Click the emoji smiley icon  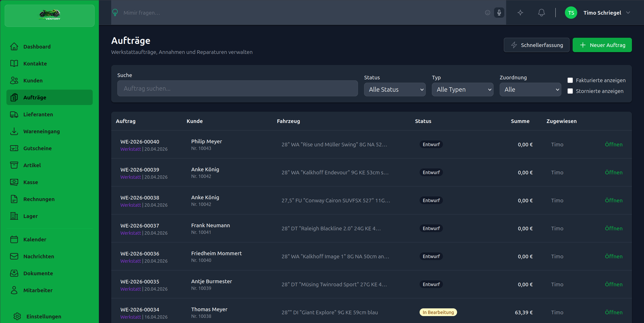pyautogui.click(x=487, y=13)
